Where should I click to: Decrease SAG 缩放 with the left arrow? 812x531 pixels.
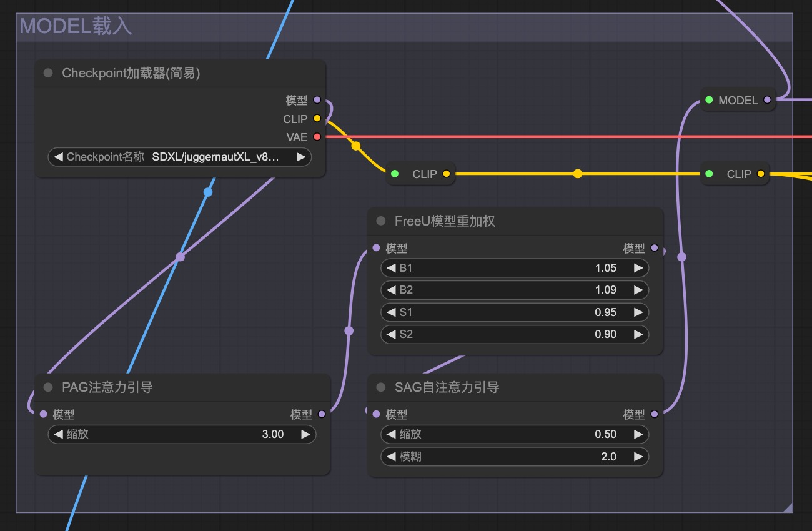pyautogui.click(x=391, y=434)
